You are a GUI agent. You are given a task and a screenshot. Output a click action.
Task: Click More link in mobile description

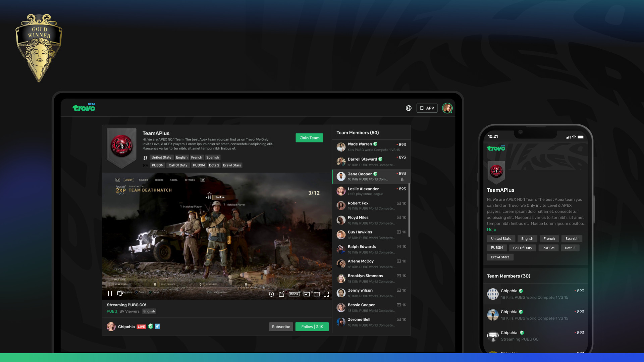[x=491, y=230]
